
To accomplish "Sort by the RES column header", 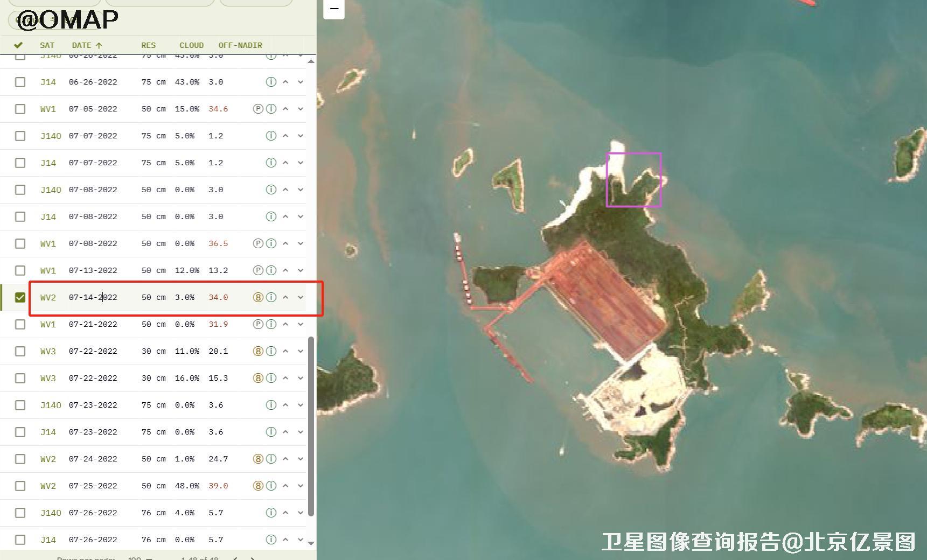I will [148, 45].
